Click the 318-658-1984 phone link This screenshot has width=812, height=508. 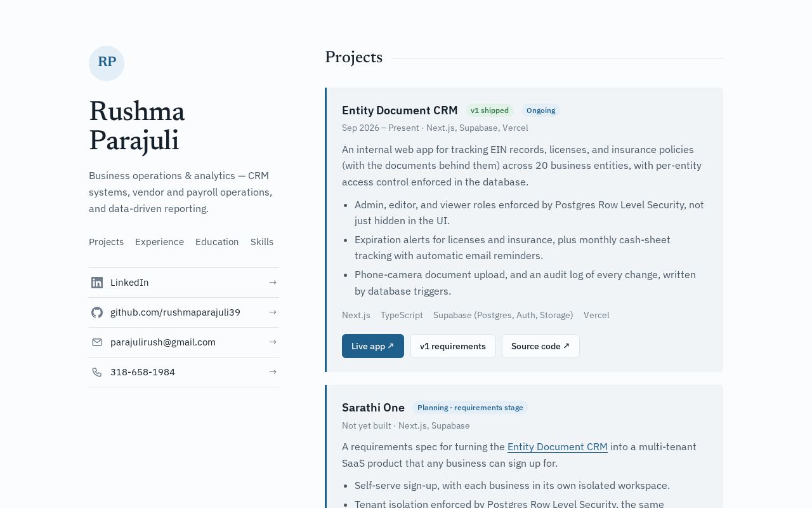coord(184,372)
